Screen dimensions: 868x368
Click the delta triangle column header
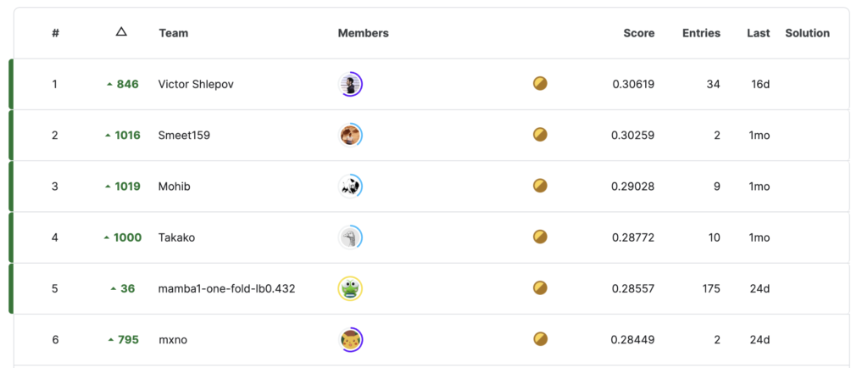(121, 32)
